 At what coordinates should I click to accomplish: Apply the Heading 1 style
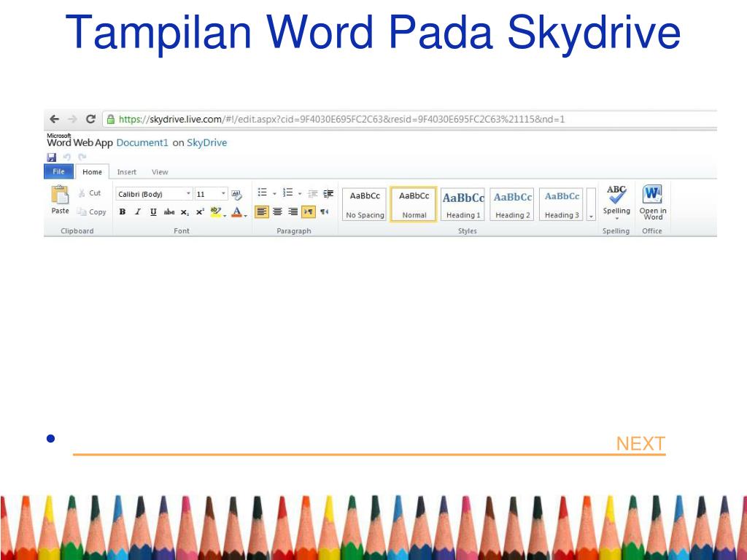click(462, 204)
